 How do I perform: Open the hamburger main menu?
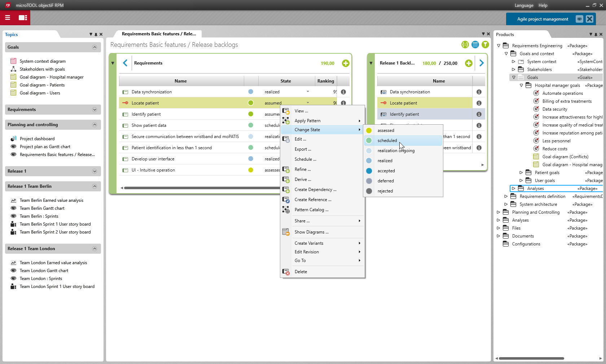pos(8,18)
